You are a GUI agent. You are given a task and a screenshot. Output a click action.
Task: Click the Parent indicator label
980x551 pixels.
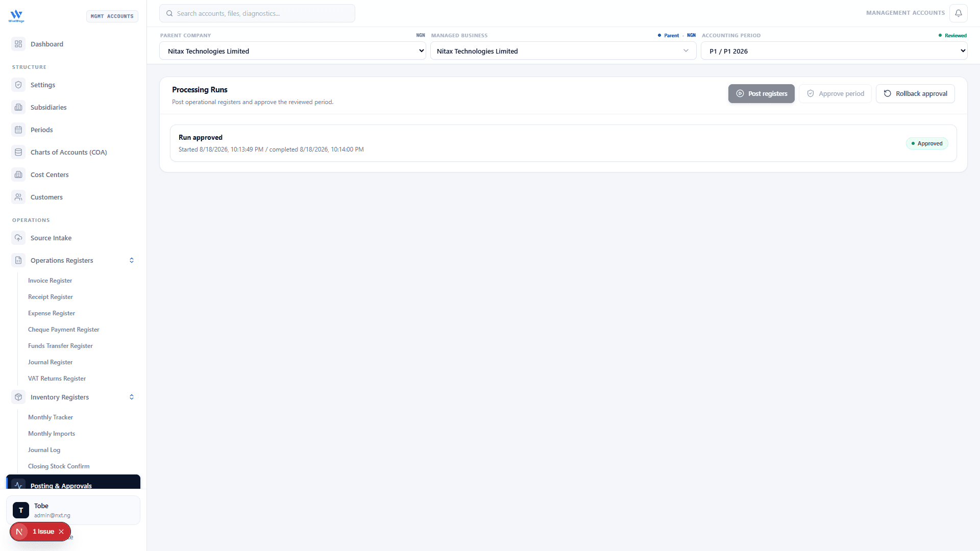pyautogui.click(x=668, y=36)
